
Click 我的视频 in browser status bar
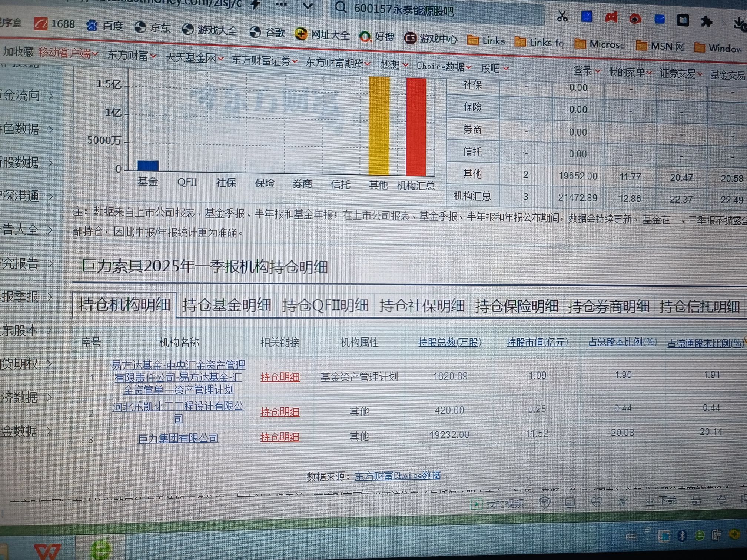(x=497, y=503)
